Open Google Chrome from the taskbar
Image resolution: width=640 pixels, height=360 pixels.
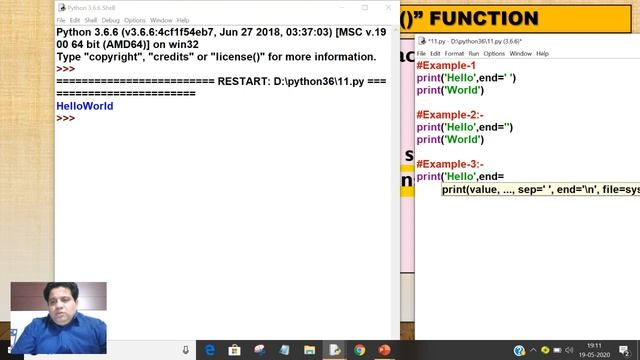click(360, 350)
